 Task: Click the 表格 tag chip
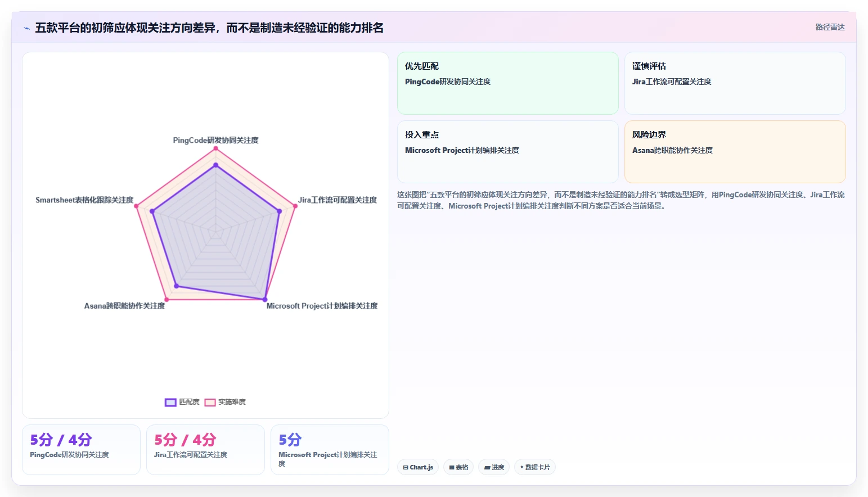458,467
